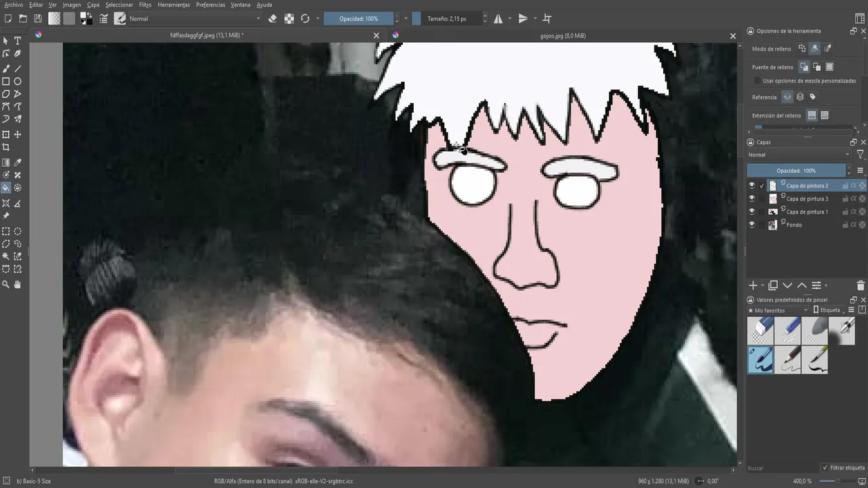The width and height of the screenshot is (868, 488).
Task: Open Capas panel options hamburger menu
Action: click(x=861, y=171)
